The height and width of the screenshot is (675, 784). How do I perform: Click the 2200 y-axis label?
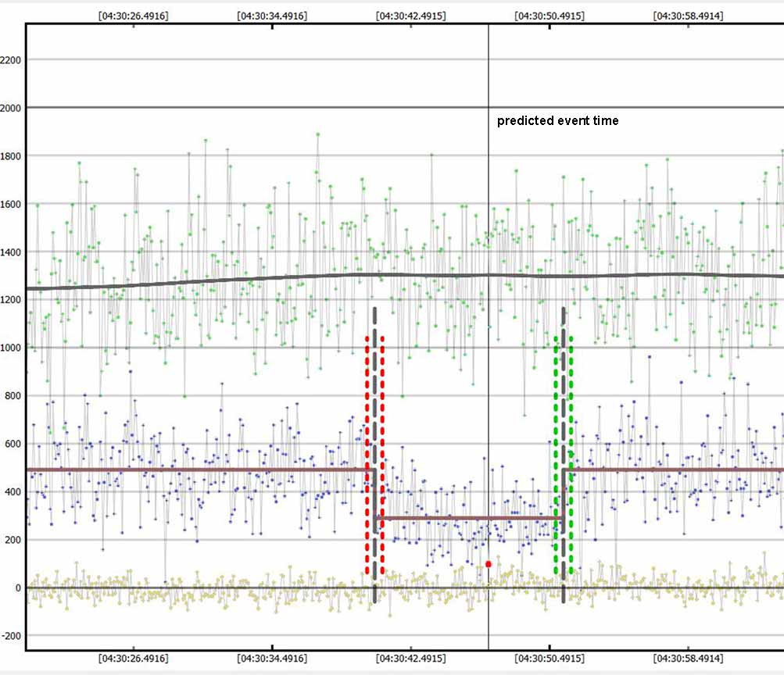click(x=11, y=60)
